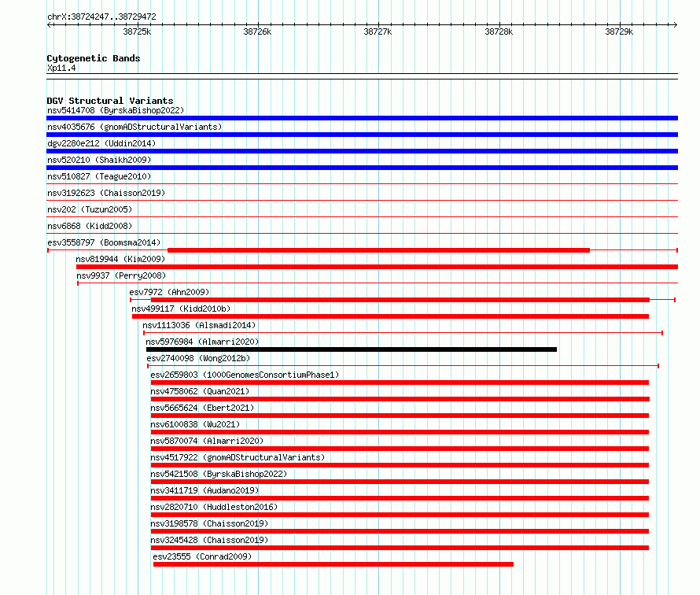Click the Xp11.4 cytogenetic band line
The width and height of the screenshot is (700, 595).
pos(362,76)
